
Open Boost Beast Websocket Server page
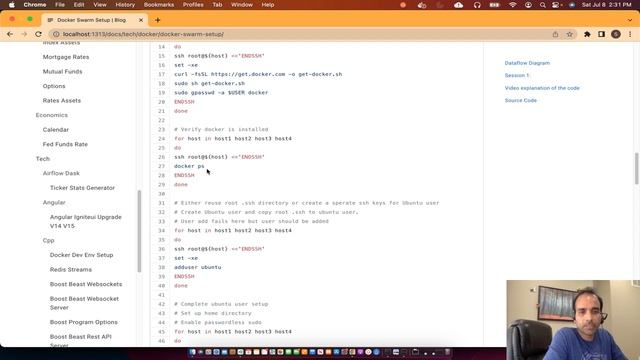[84, 303]
